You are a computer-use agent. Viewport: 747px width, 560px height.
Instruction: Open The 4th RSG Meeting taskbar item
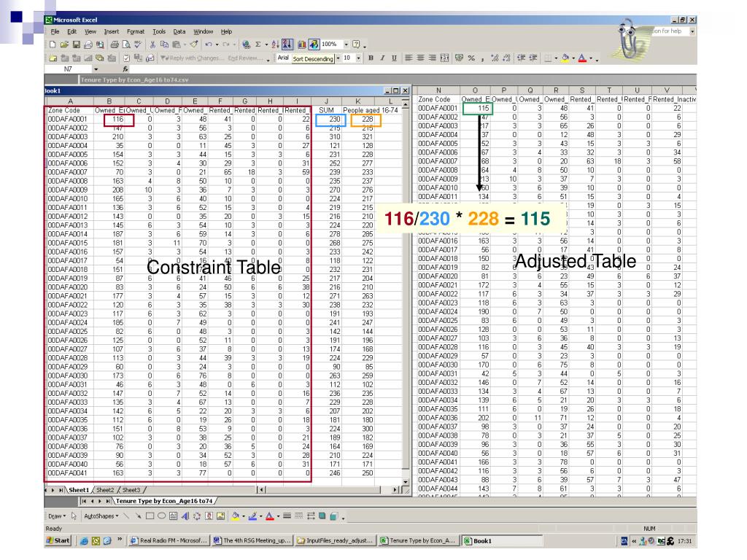[252, 541]
